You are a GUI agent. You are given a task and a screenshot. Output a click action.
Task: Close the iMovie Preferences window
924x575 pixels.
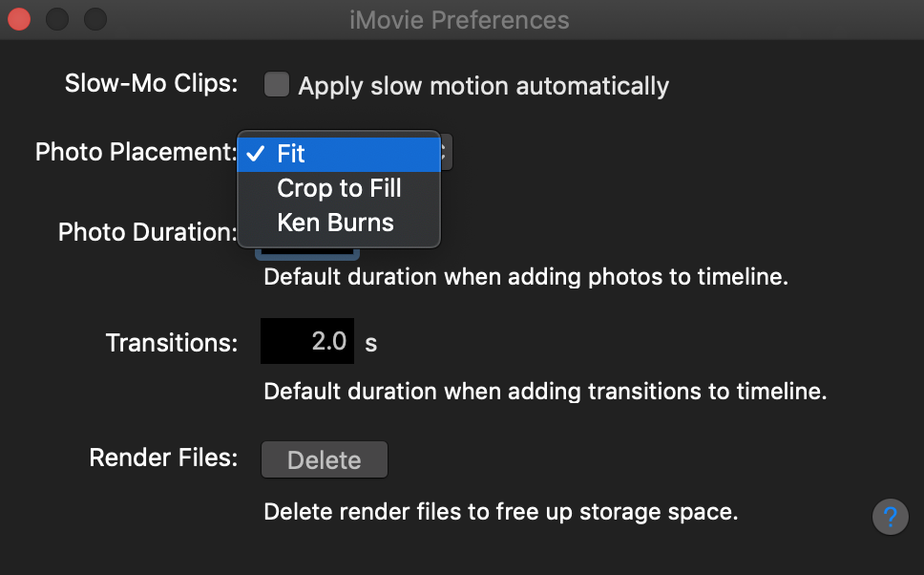pos(18,19)
